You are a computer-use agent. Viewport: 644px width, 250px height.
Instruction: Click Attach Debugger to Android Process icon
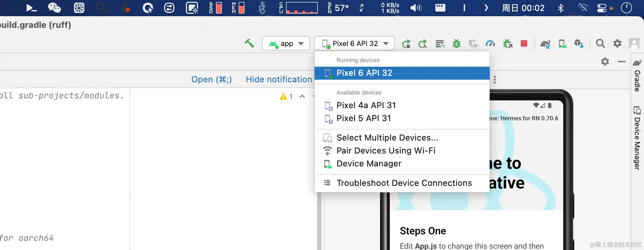click(507, 44)
